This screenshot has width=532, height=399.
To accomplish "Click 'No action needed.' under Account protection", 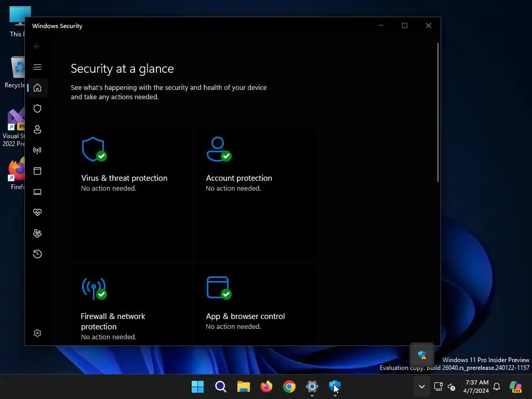I will pos(233,188).
